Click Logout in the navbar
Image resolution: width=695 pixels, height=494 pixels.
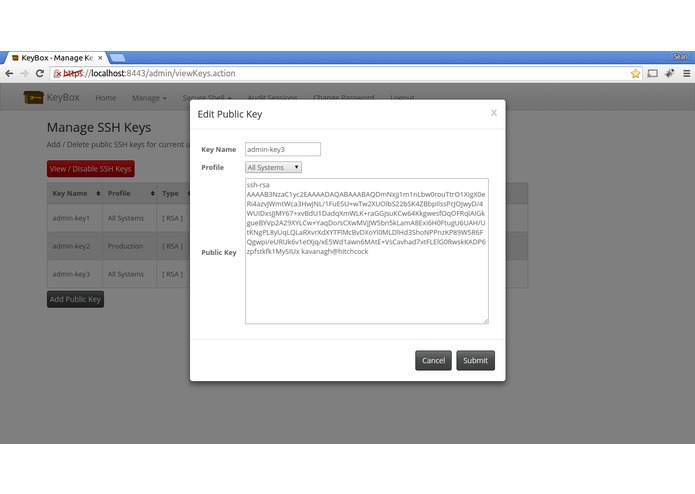pyautogui.click(x=402, y=97)
